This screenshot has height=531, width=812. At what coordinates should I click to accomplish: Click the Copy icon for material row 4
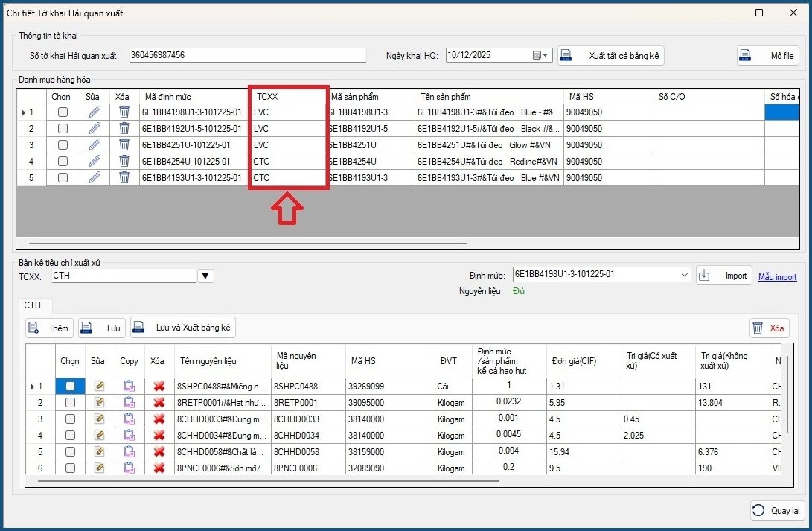click(x=129, y=436)
